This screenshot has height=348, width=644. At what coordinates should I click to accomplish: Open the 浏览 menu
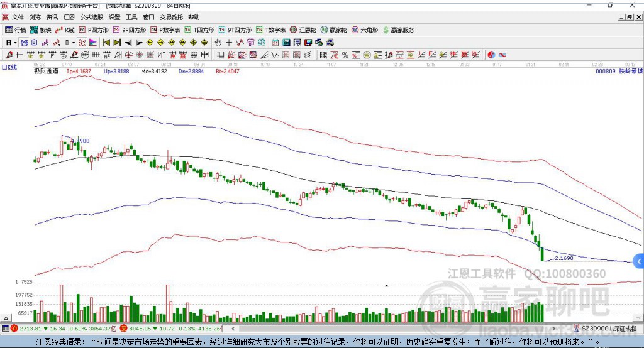[x=35, y=17]
